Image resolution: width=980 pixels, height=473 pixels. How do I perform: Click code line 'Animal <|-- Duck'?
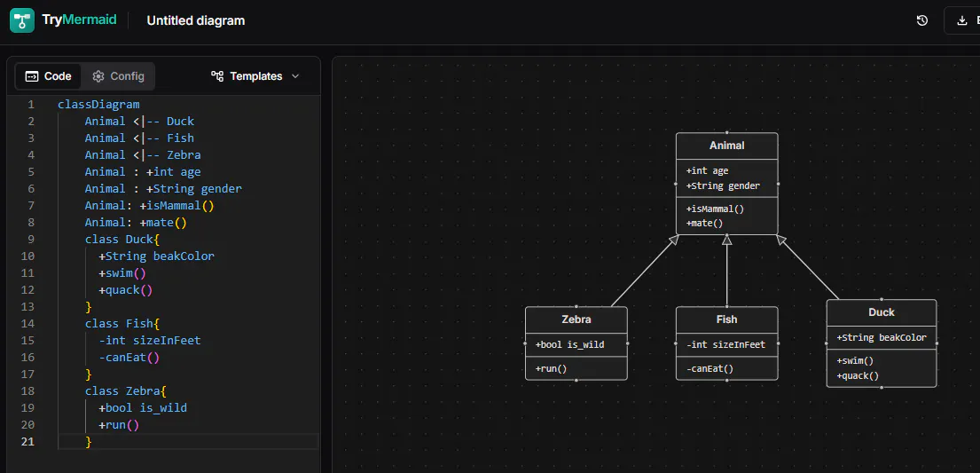point(139,122)
